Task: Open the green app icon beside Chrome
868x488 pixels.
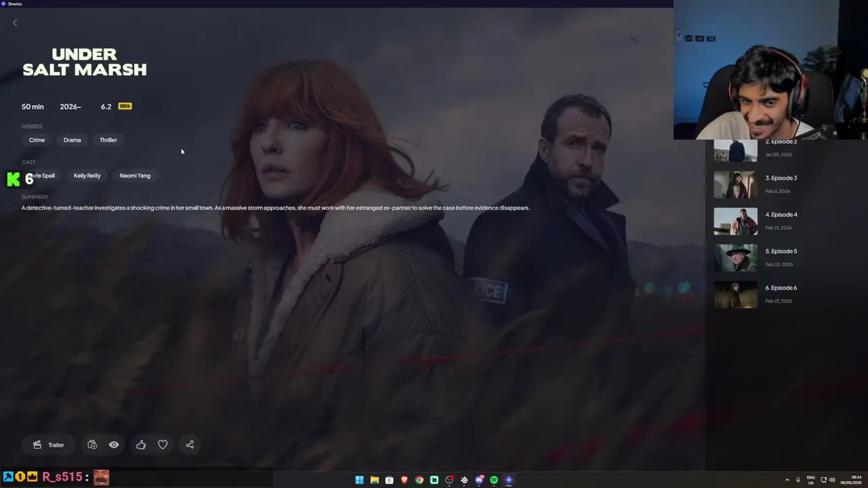Action: (434, 480)
